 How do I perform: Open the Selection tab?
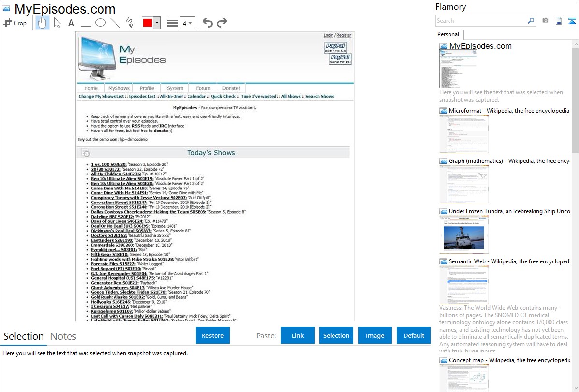tap(24, 336)
